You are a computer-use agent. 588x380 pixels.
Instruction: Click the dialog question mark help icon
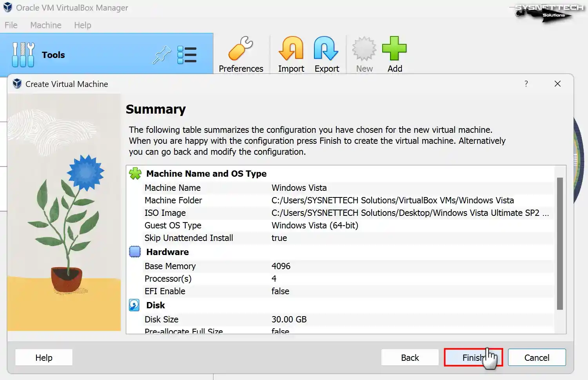(526, 84)
